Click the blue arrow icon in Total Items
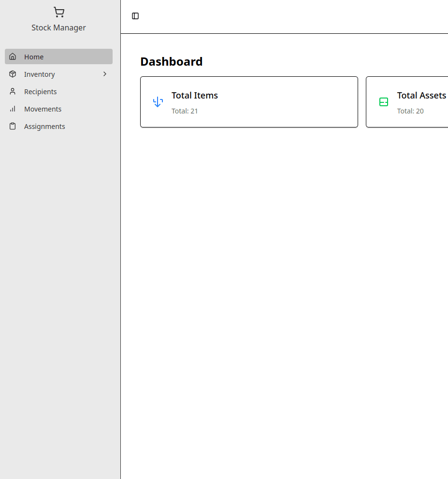This screenshot has width=448, height=479. (x=158, y=102)
